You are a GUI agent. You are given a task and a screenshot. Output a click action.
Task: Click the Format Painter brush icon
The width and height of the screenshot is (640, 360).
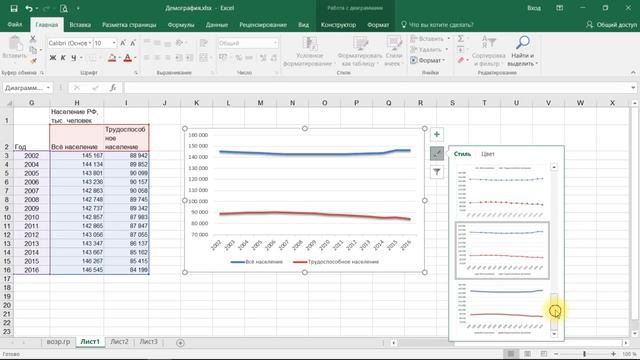[x=33, y=61]
